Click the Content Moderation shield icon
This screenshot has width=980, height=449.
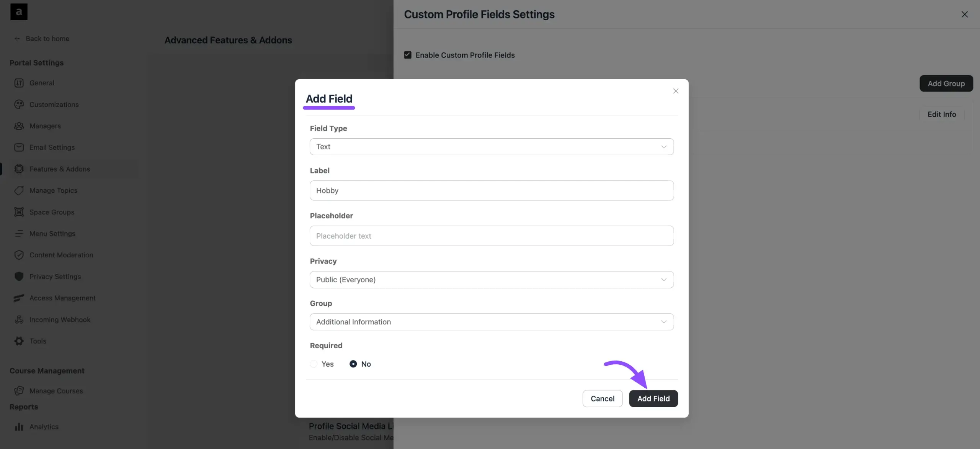pos(19,255)
